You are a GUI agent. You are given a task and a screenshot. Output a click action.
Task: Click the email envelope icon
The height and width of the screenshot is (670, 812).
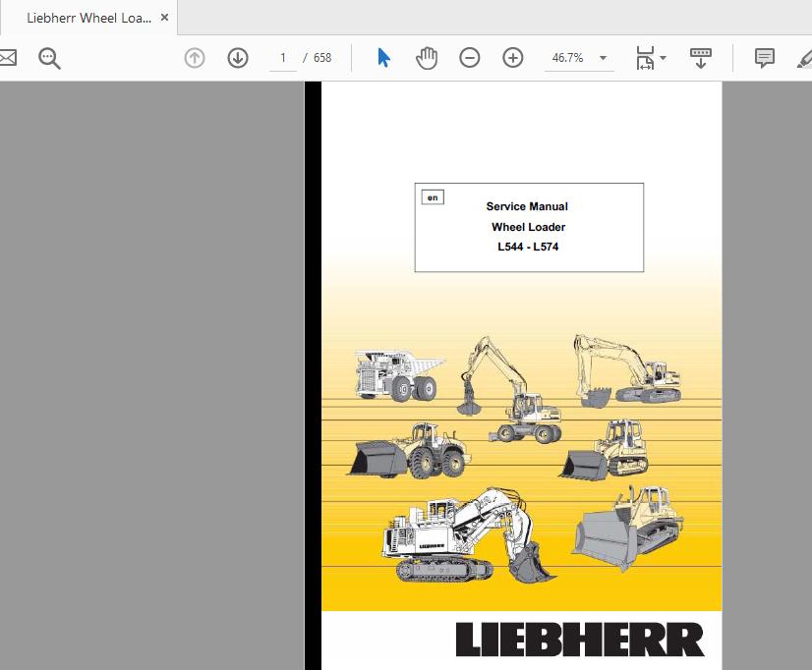[8, 57]
